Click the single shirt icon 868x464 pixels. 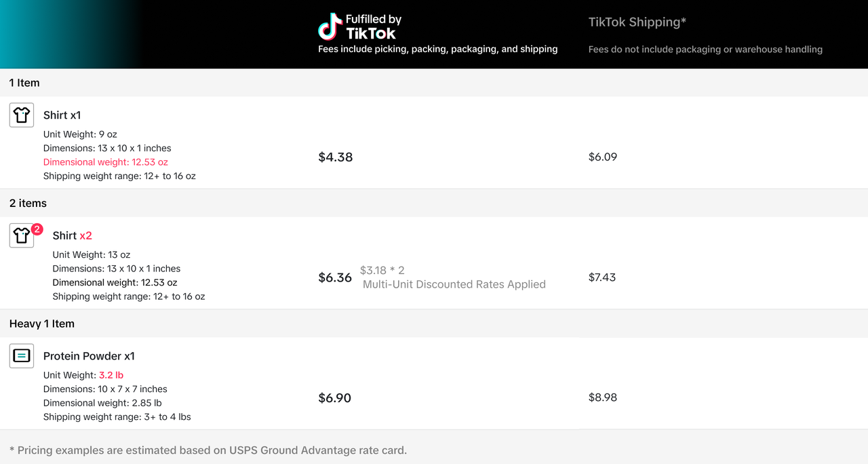[22, 115]
